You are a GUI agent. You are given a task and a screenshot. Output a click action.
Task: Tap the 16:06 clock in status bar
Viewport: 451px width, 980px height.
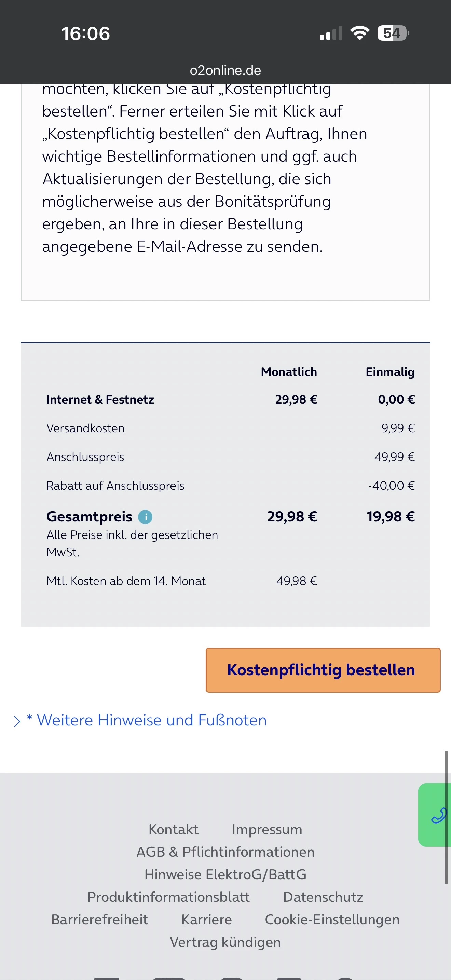tap(85, 33)
